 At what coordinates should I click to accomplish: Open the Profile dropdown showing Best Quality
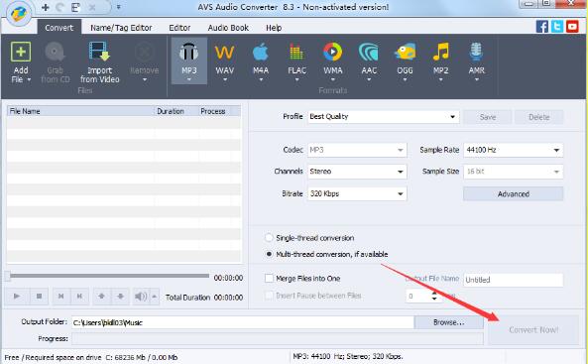click(x=384, y=117)
